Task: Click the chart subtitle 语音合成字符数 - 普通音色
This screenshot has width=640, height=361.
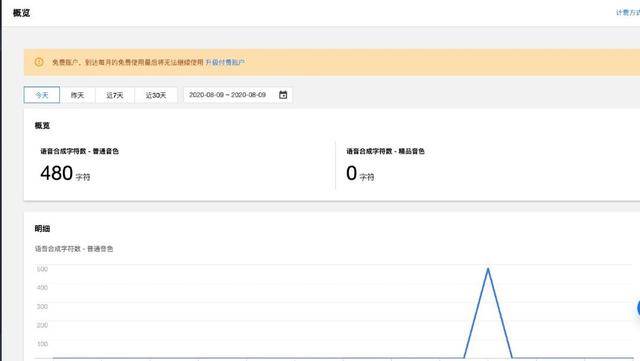Action: click(x=74, y=249)
